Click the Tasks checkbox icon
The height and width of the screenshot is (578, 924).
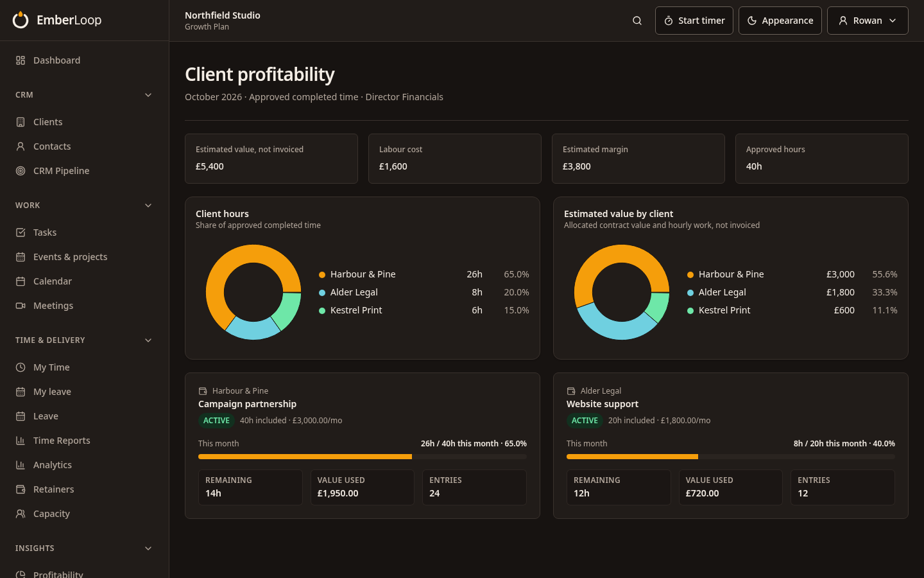21,232
